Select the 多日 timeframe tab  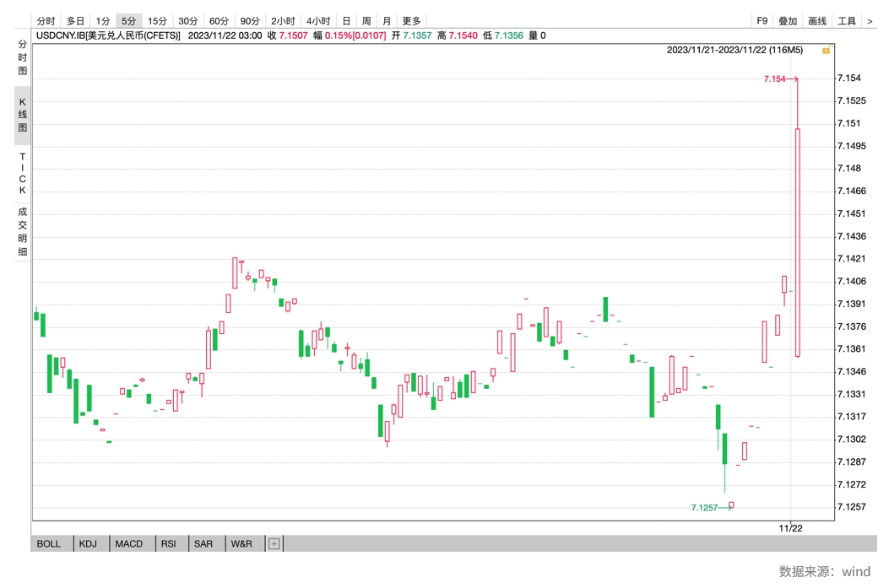75,21
